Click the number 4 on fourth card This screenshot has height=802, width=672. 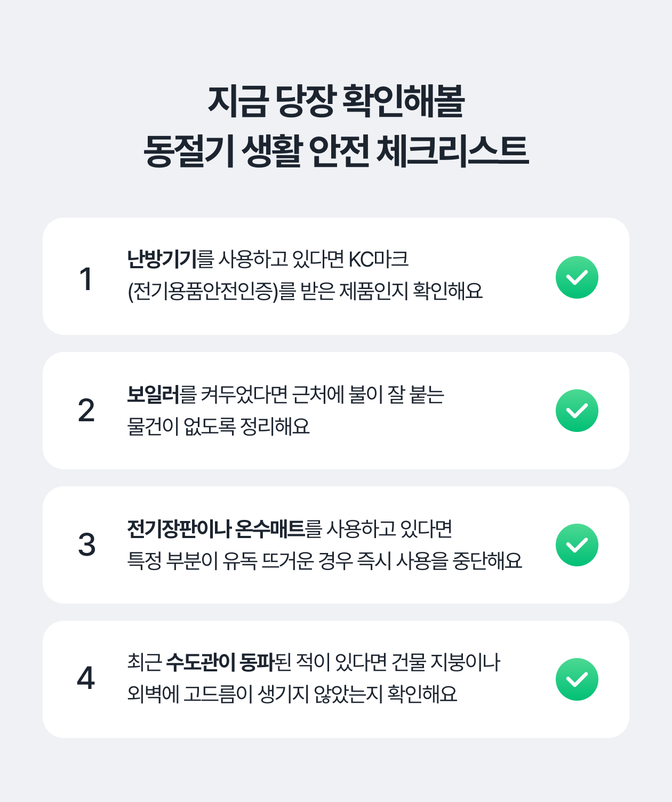click(86, 679)
